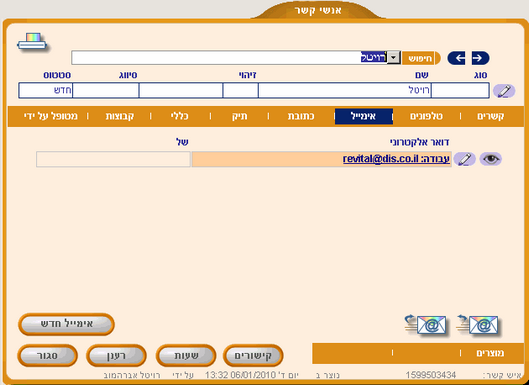Open the קשרים tab
The width and height of the screenshot is (529, 385).
pos(491,116)
